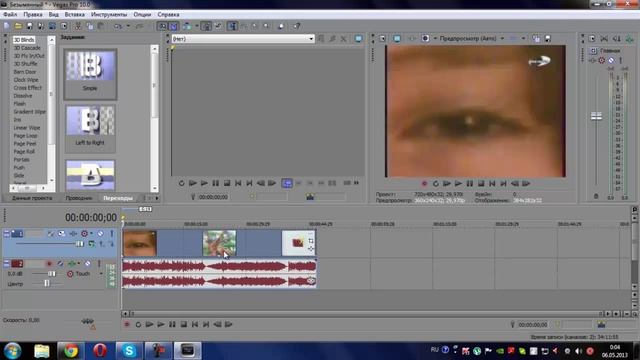Click the Copy icon in main toolbar
The width and height of the screenshot is (640, 360).
pyautogui.click(x=89, y=26)
